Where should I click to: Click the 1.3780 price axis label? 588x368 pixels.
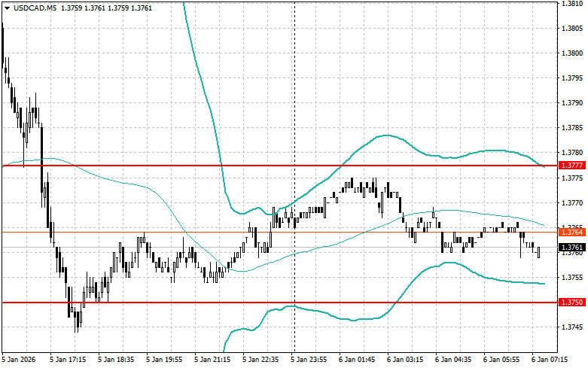coord(572,153)
